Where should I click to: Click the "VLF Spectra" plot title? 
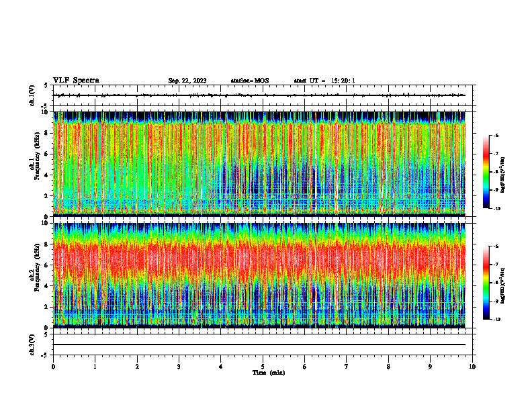click(76, 81)
